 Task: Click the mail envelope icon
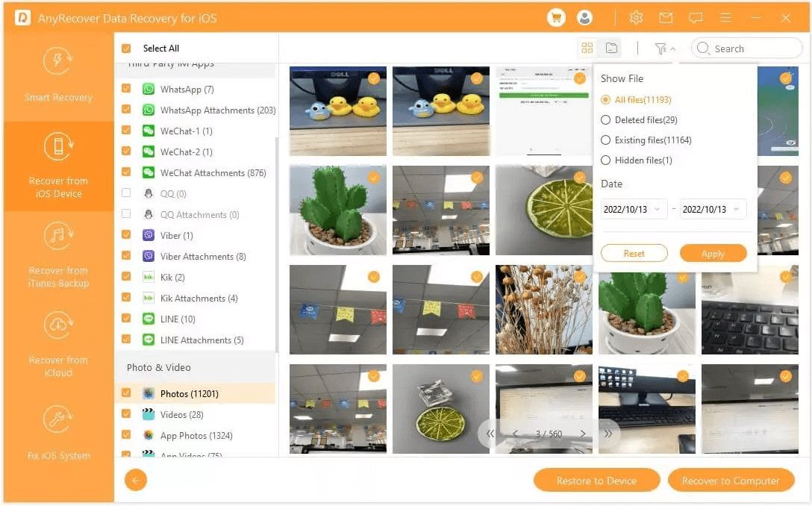click(666, 18)
